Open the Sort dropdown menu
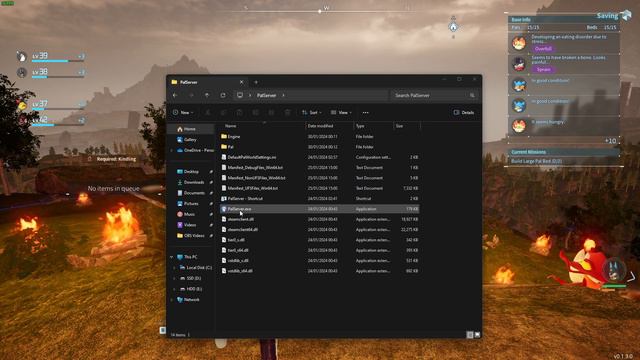Image resolution: width=640 pixels, height=360 pixels. tap(312, 112)
